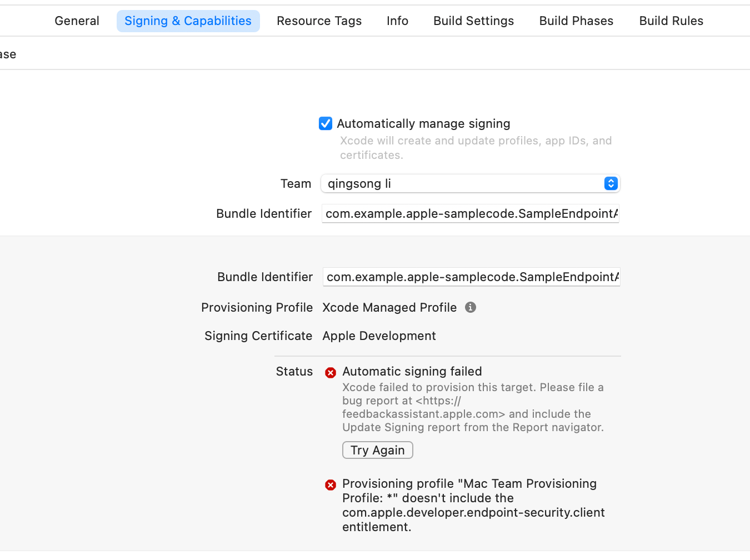Switch to the Build Settings tab
This screenshot has width=750, height=560.
coord(473,21)
